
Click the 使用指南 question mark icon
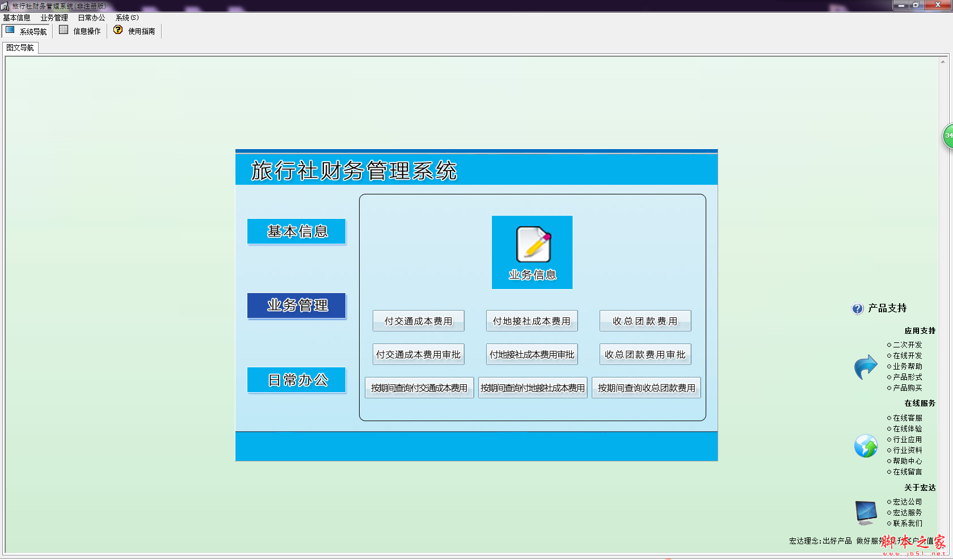click(118, 30)
